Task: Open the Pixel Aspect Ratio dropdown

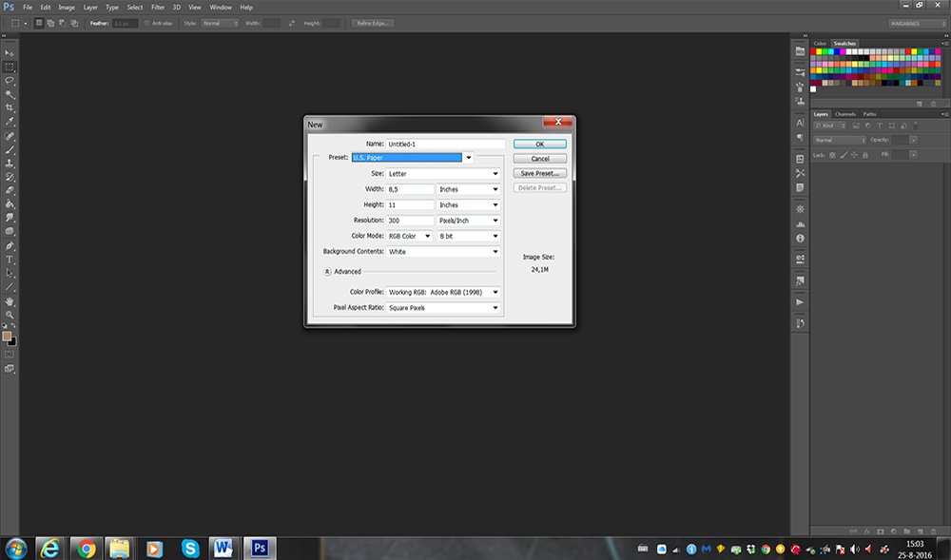Action: click(443, 308)
